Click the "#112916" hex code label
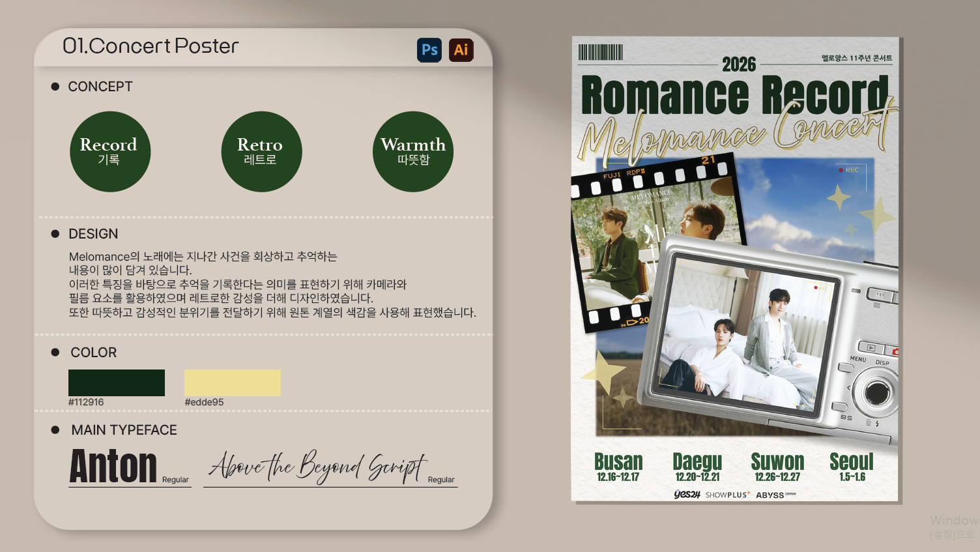980x552 pixels. (86, 402)
